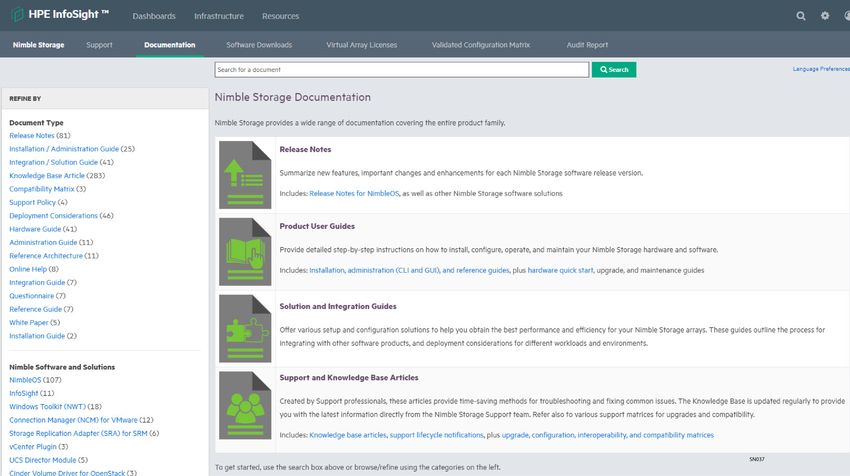Click the Solution and Integration puzzle icon

[245, 329]
